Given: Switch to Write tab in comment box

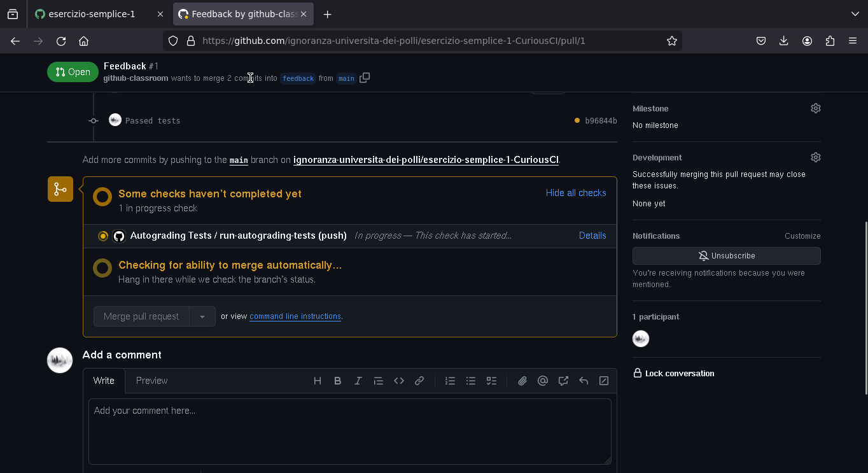Looking at the screenshot, I should (104, 381).
